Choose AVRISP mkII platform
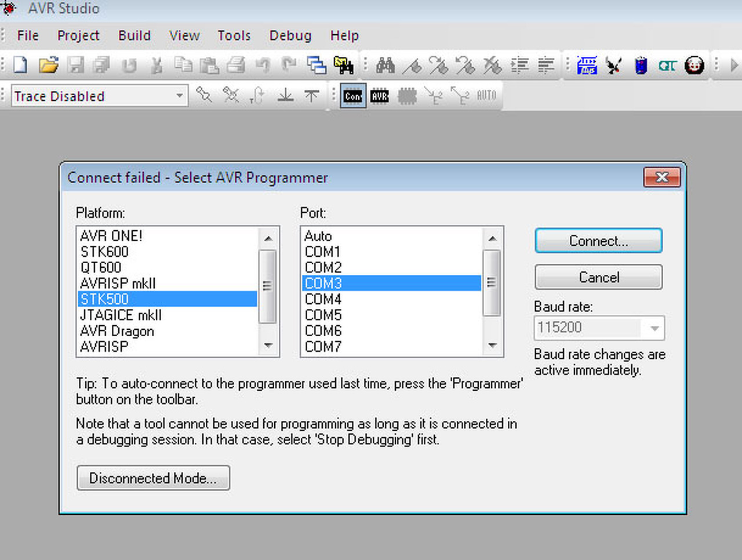Image resolution: width=742 pixels, height=560 pixels. click(x=168, y=283)
